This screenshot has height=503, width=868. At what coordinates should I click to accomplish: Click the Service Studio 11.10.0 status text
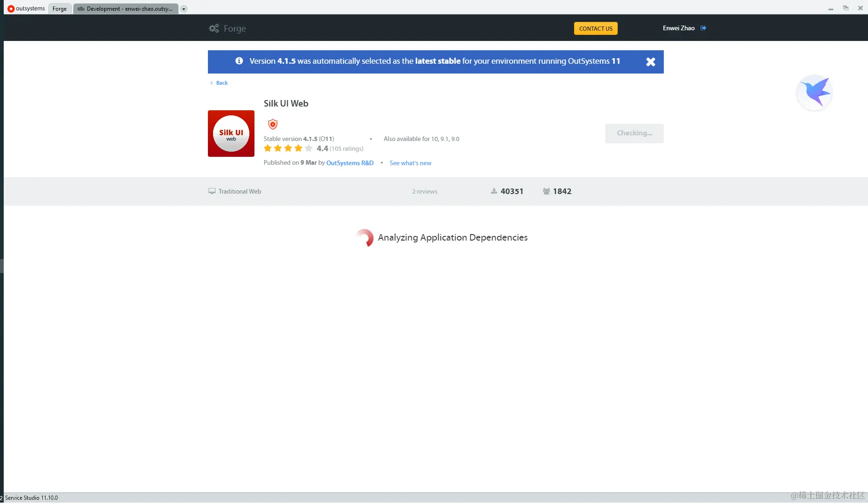tap(31, 498)
